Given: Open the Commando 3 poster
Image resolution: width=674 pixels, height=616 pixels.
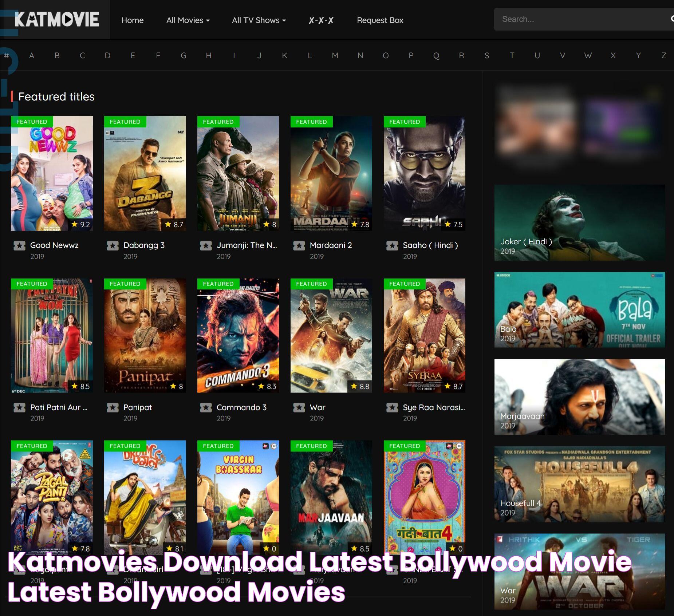Looking at the screenshot, I should [x=238, y=336].
